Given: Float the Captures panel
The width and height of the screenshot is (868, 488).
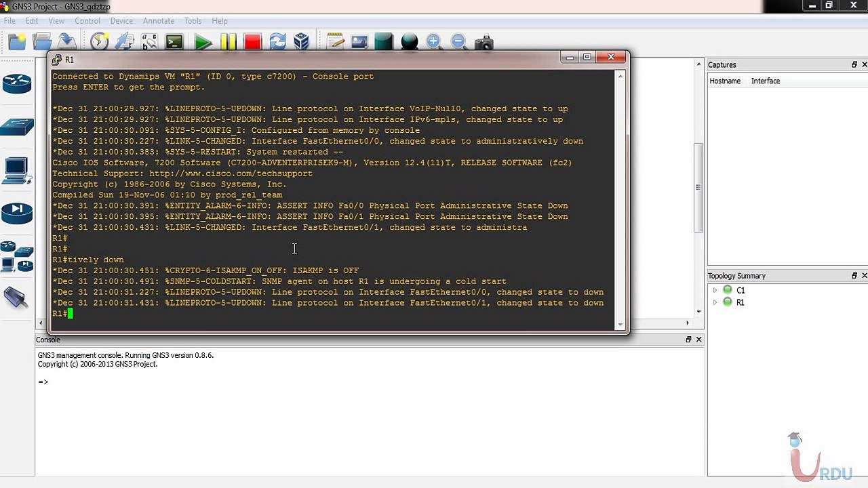Looking at the screenshot, I should [854, 64].
